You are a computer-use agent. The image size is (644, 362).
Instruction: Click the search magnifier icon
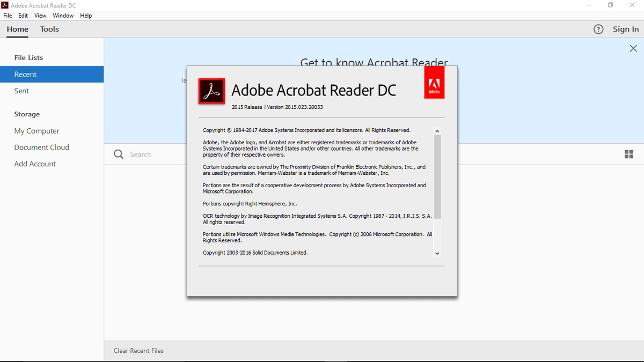(x=119, y=154)
